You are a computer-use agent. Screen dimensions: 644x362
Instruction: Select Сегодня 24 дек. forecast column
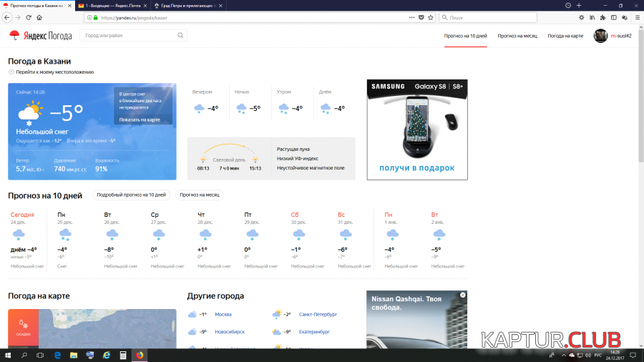point(26,240)
